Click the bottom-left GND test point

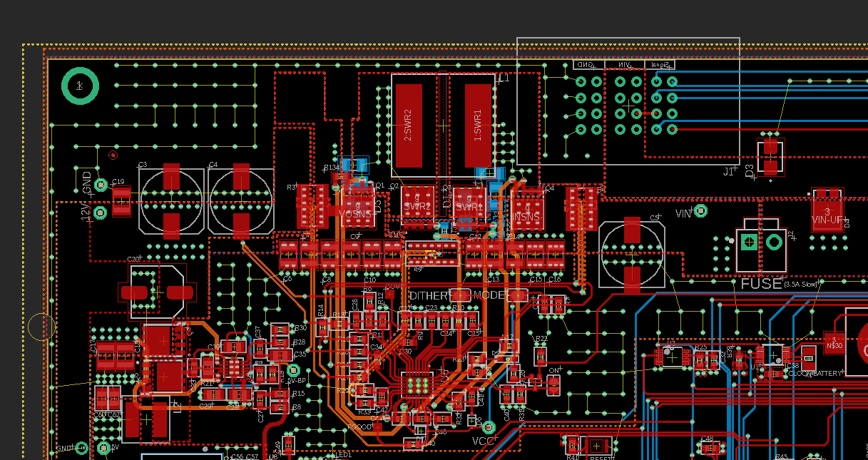pyautogui.click(x=82, y=449)
